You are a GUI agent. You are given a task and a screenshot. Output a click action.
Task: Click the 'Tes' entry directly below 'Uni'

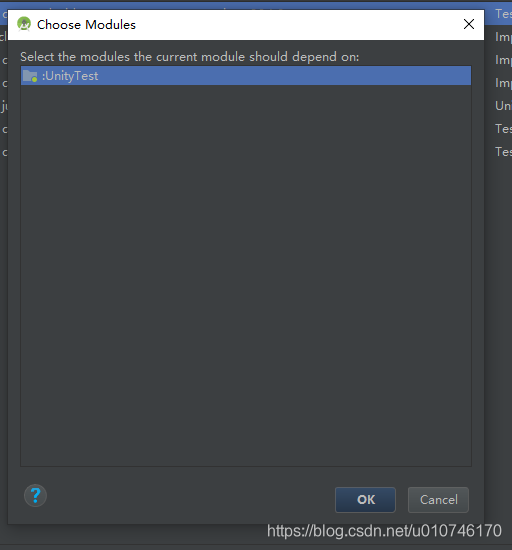(x=503, y=129)
